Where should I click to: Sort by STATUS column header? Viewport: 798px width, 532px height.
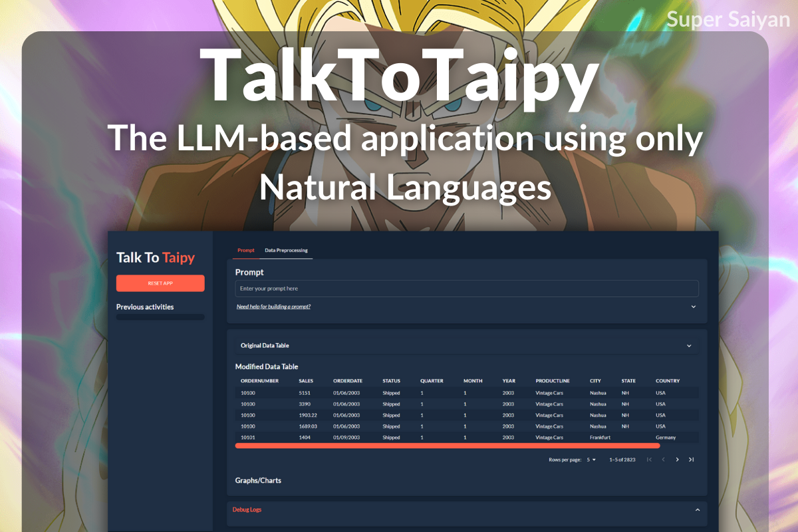(391, 381)
